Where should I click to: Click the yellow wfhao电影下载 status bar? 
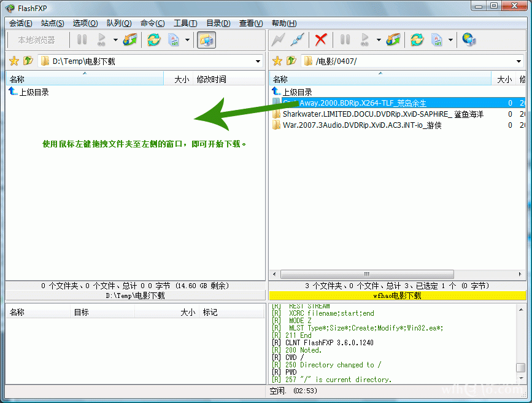(397, 295)
